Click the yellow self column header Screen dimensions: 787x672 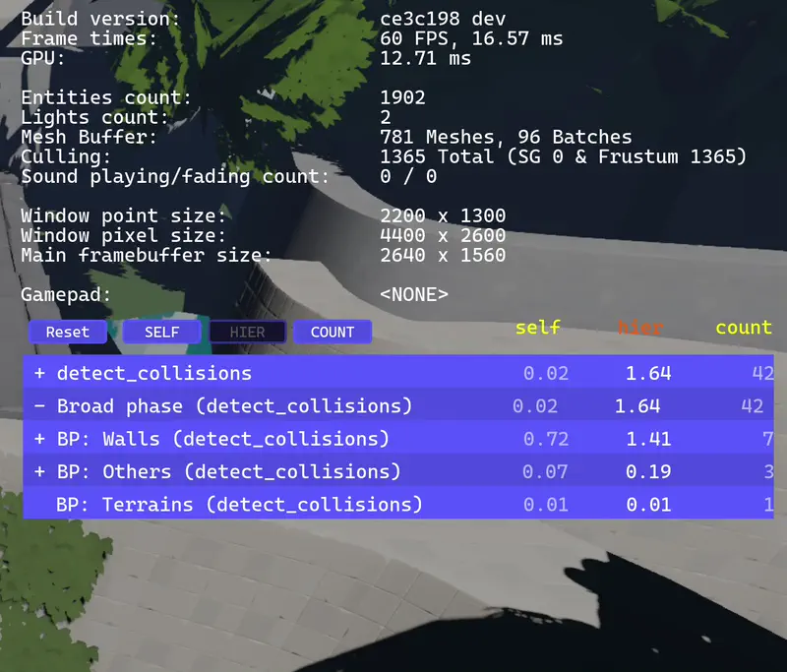click(x=538, y=328)
